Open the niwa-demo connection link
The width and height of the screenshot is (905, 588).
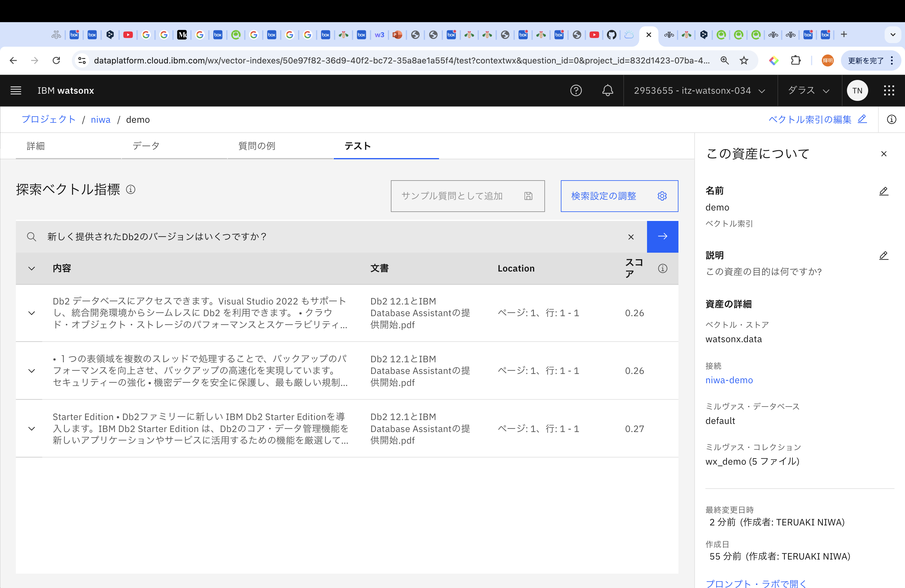[729, 380]
